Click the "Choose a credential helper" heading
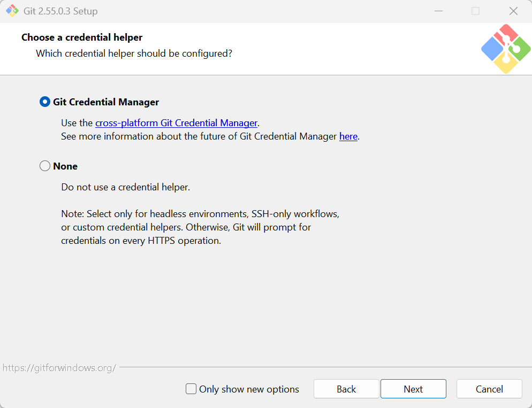 [x=82, y=37]
